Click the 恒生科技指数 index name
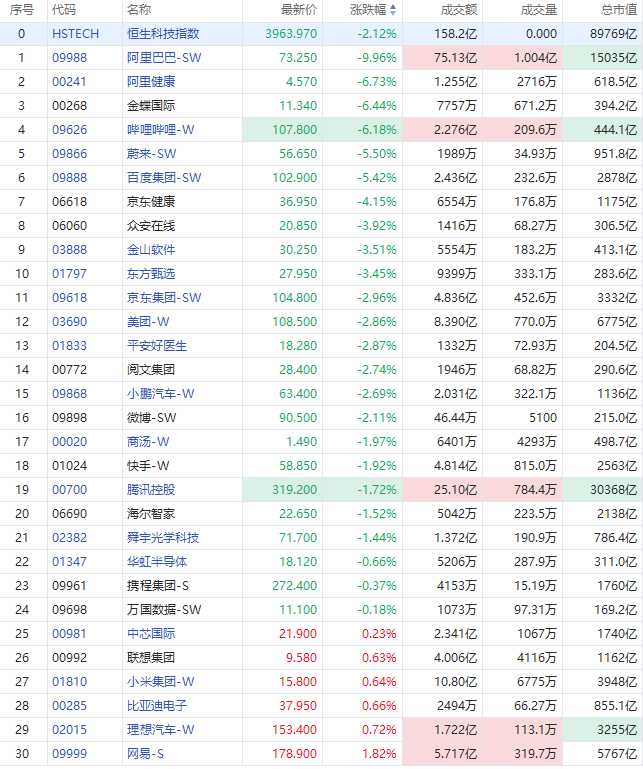The image size is (643, 769). click(163, 34)
